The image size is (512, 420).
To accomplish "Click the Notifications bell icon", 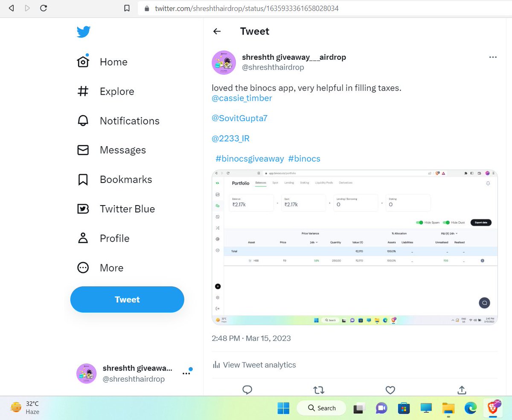I will tap(83, 121).
